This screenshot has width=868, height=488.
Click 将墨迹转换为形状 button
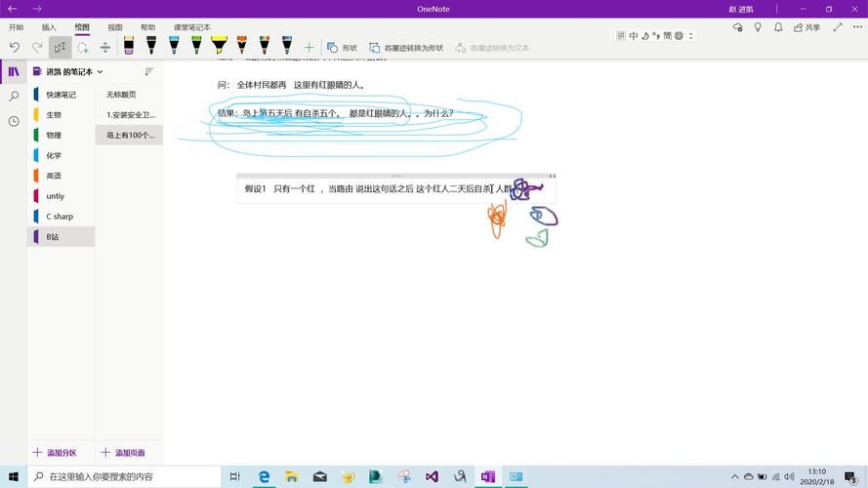406,48
